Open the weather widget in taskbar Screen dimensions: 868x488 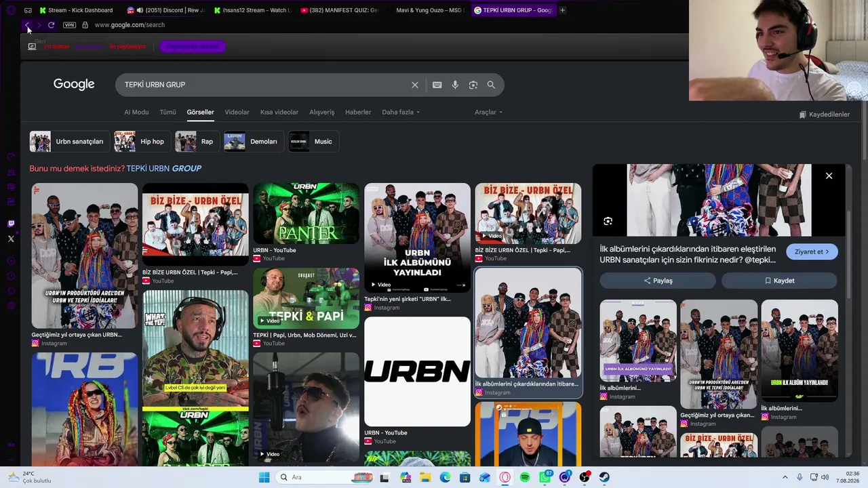28,477
